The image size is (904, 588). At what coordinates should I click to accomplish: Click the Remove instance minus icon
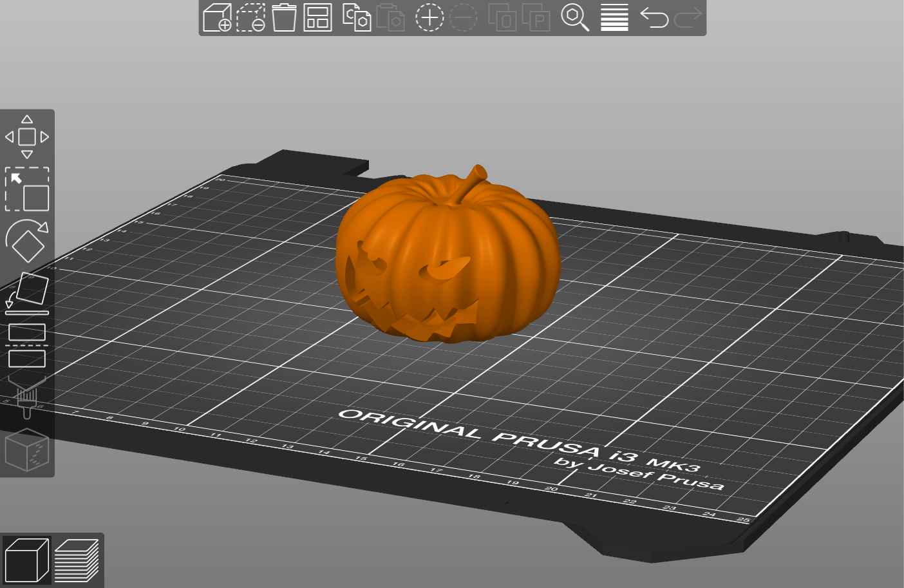click(463, 17)
